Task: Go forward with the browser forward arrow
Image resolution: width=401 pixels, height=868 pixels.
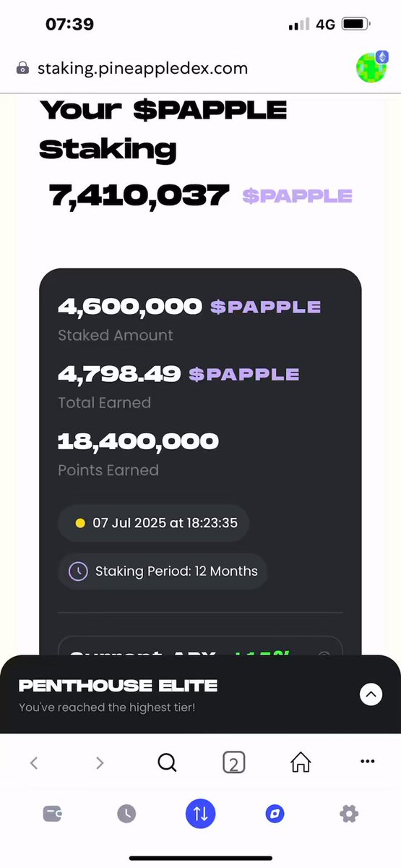Action: coord(100,762)
